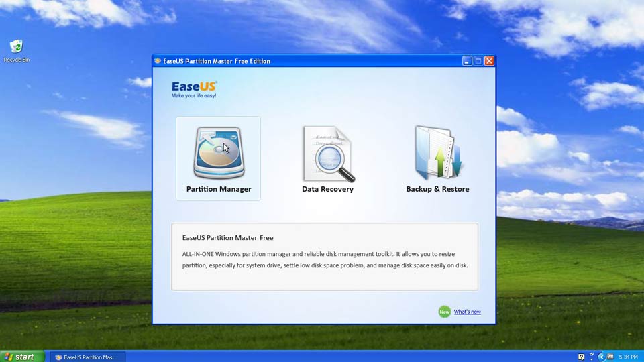
Task: Open the Partition Manager disk icon
Action: coord(218,152)
